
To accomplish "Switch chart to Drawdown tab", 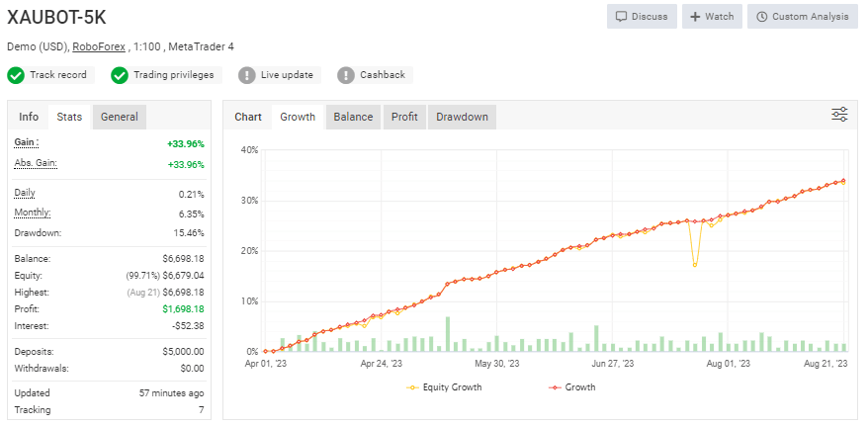I will click(462, 117).
